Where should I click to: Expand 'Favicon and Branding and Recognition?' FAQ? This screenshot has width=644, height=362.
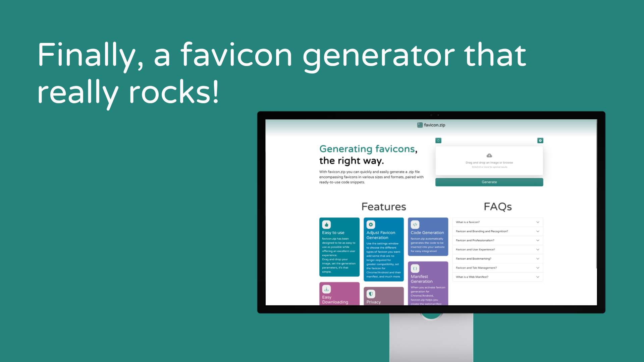click(498, 231)
